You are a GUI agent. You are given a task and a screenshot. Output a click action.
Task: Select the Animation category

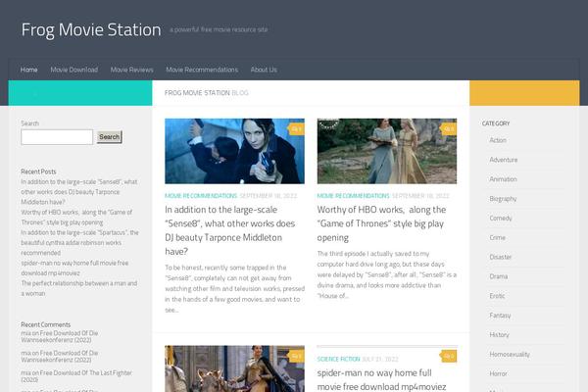[504, 179]
